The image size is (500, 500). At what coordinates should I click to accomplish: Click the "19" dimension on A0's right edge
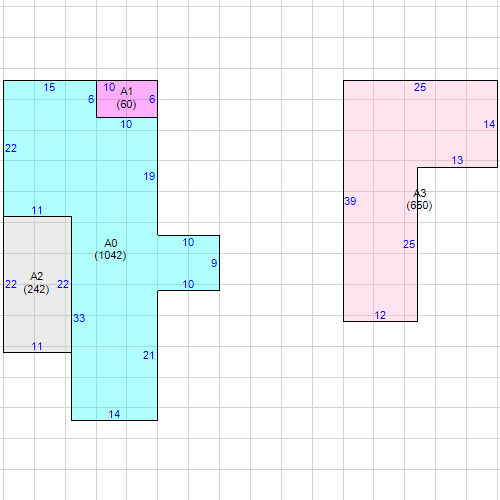tap(149, 176)
